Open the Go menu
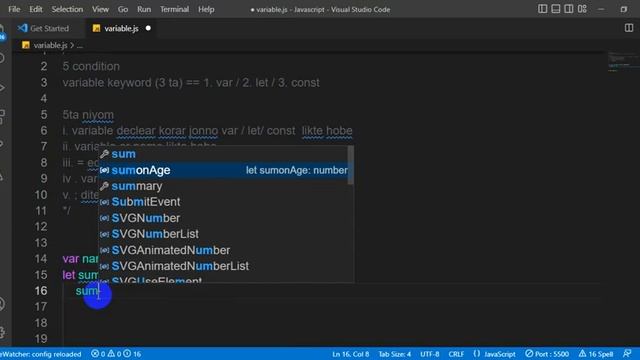The image size is (640, 360). pyautogui.click(x=122, y=9)
